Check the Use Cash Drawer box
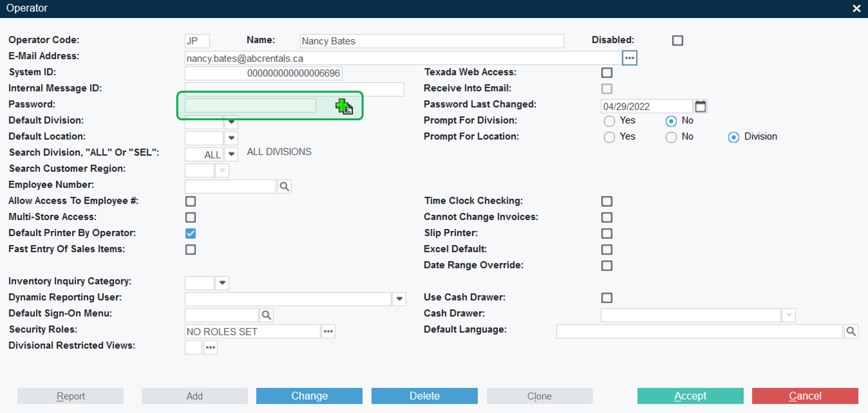This screenshot has height=413, width=868. tap(607, 298)
